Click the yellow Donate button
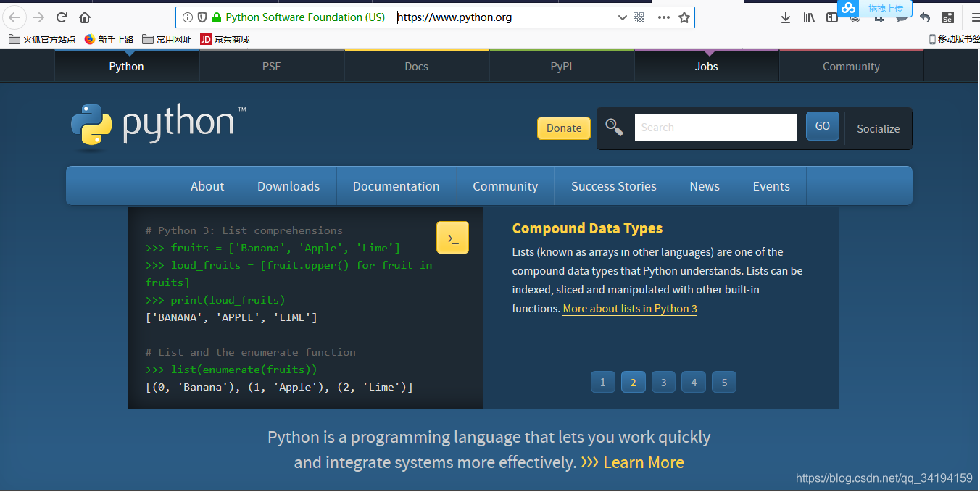The image size is (980, 492). (x=564, y=128)
